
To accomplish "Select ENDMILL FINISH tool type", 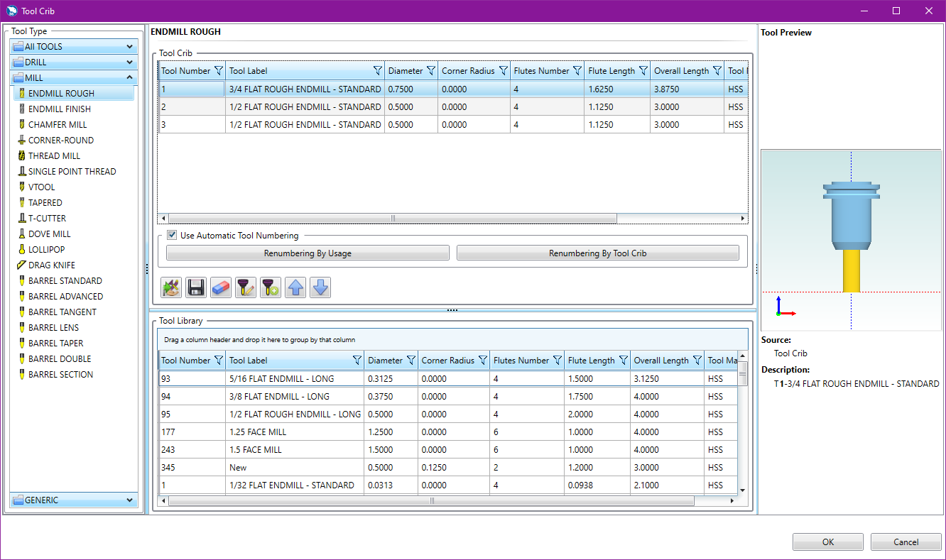I will coord(60,109).
